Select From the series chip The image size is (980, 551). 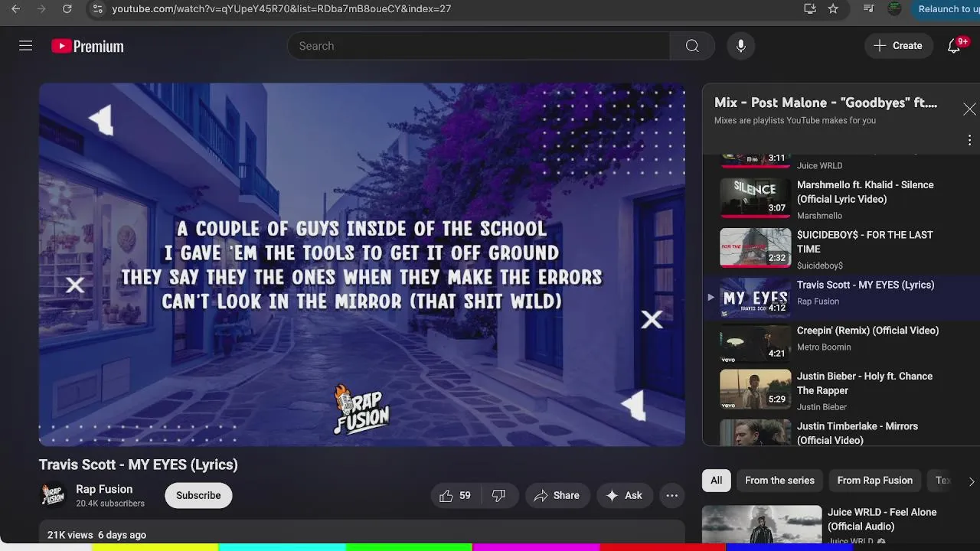[779, 481]
